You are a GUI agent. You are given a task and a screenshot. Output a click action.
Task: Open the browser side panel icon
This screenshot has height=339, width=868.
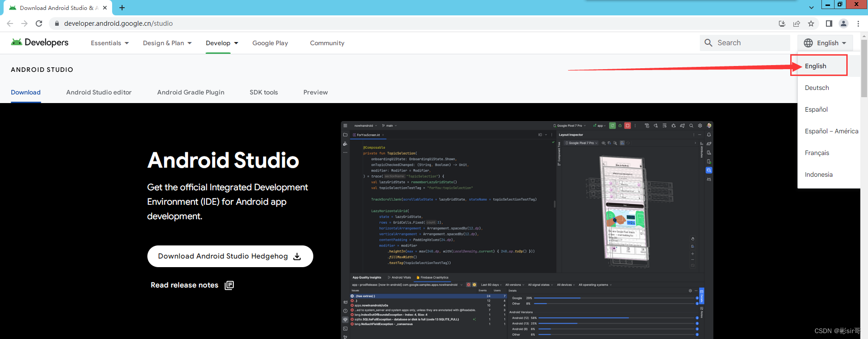tap(829, 24)
